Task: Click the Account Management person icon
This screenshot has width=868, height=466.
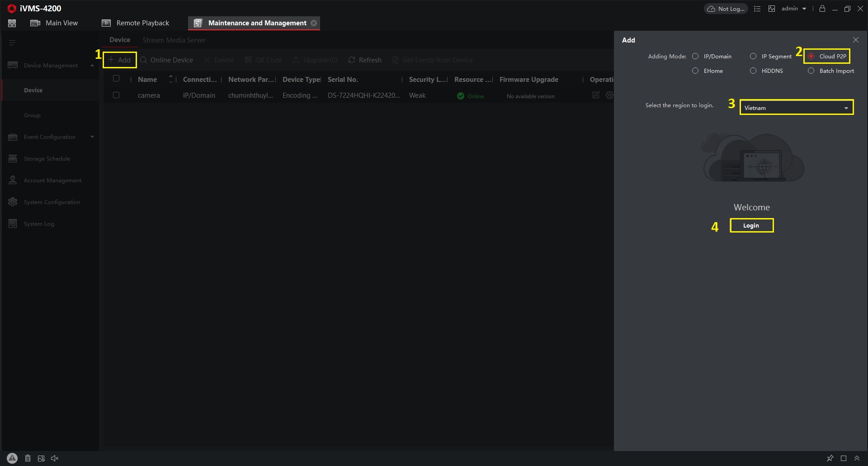Action: tap(13, 180)
